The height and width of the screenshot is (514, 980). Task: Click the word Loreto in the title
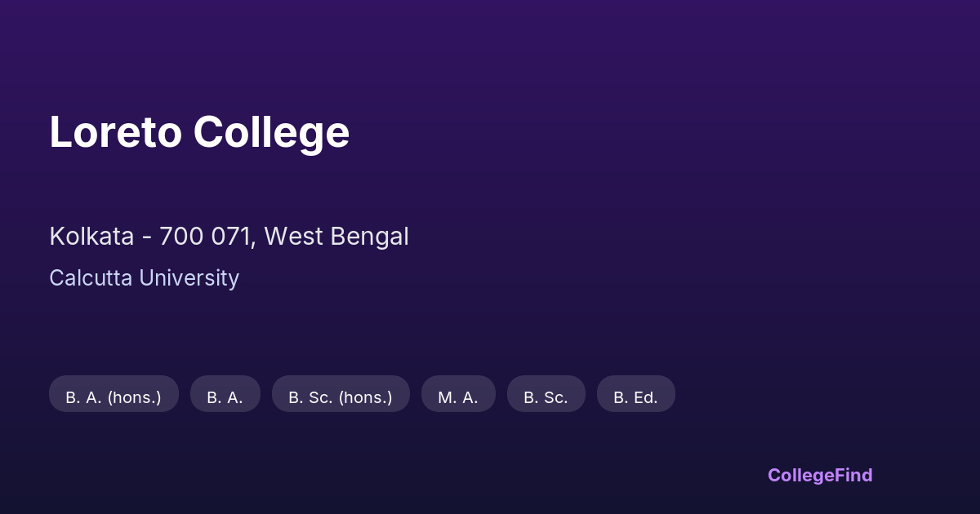[115, 132]
